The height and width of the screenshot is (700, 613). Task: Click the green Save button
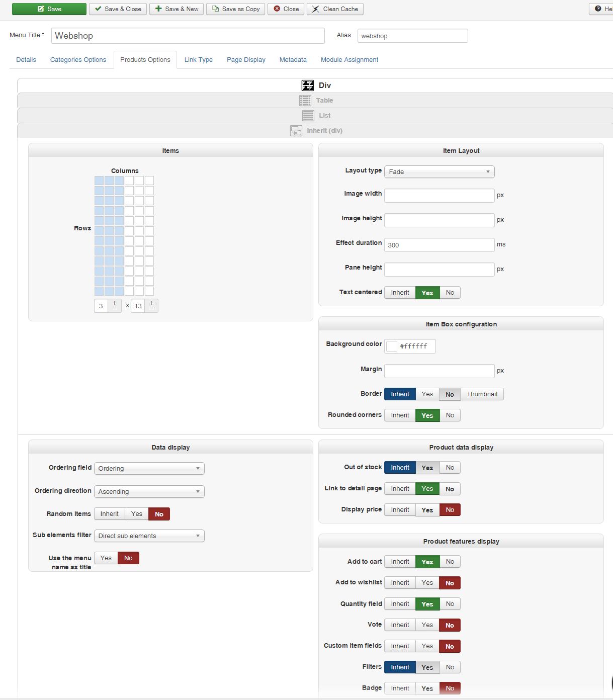49,9
